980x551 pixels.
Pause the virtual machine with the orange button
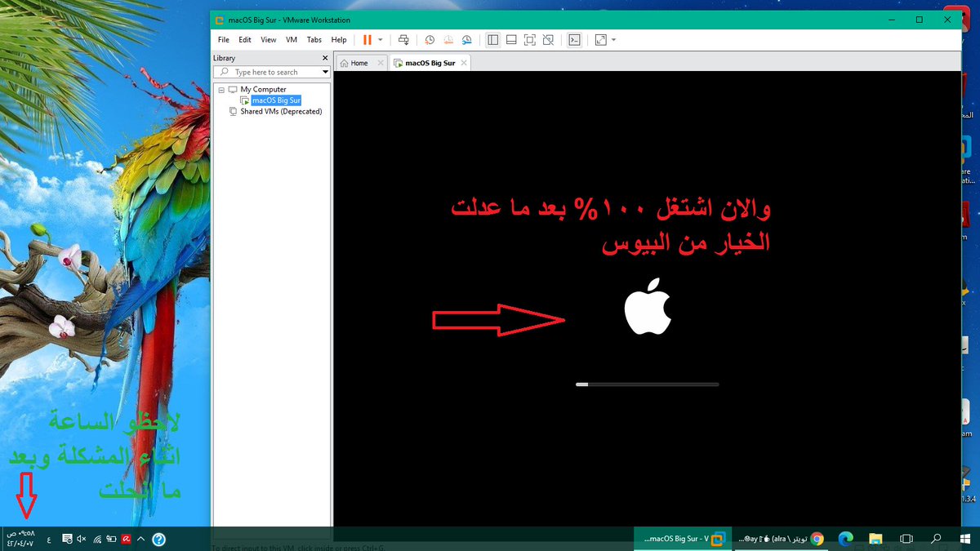pyautogui.click(x=367, y=39)
